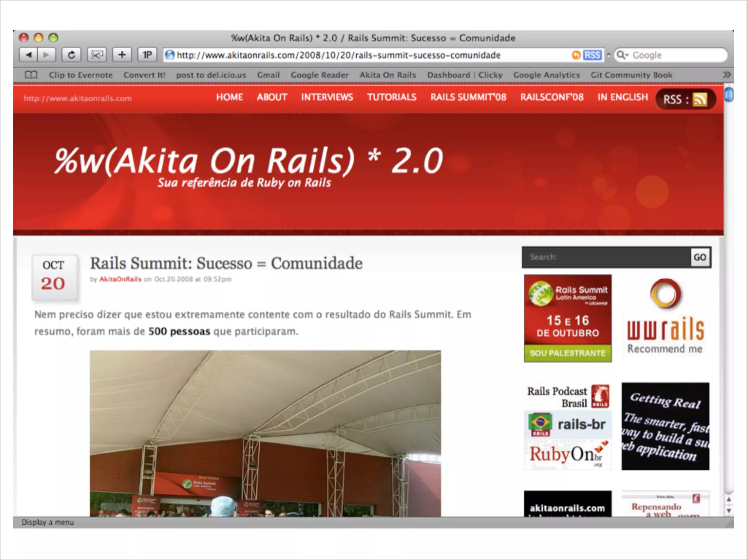Zoom the window with the green button
The height and width of the screenshot is (560, 747).
pos(53,38)
